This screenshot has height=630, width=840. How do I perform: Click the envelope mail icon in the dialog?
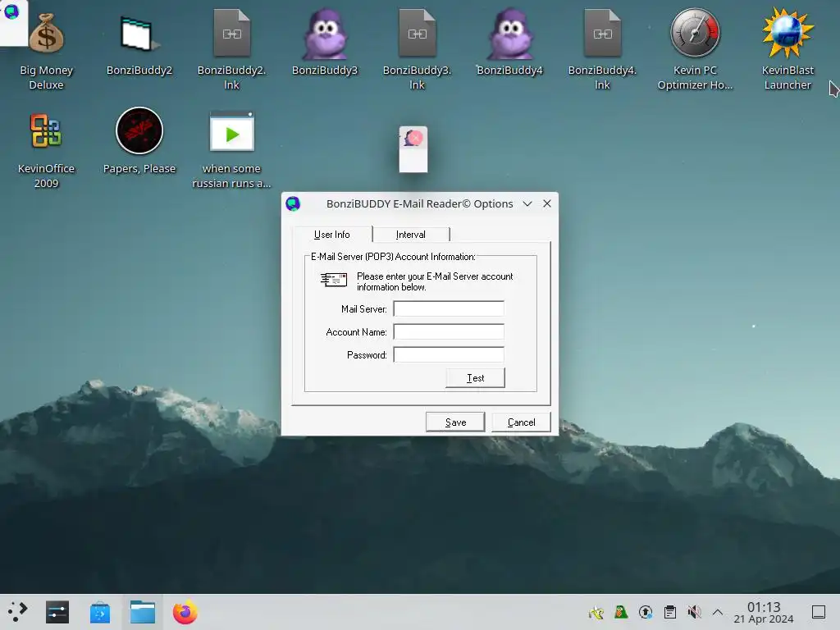334,280
